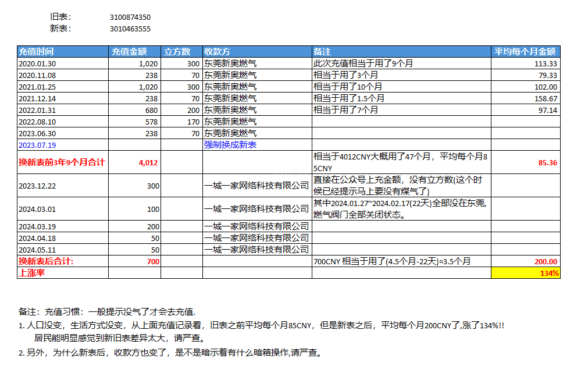Image resolution: width=588 pixels, height=369 pixels.
Task: Select date cell 2024.03.01
Action: click(x=63, y=209)
